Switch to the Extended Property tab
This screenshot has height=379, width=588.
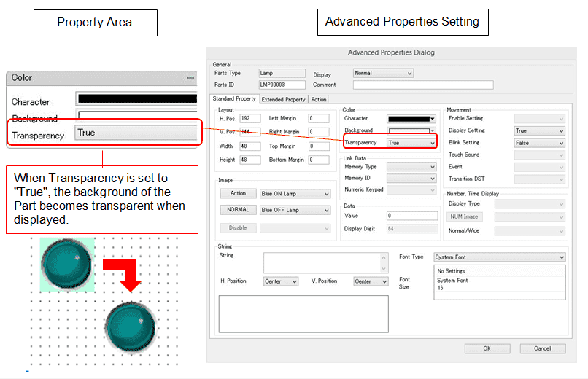pyautogui.click(x=284, y=99)
